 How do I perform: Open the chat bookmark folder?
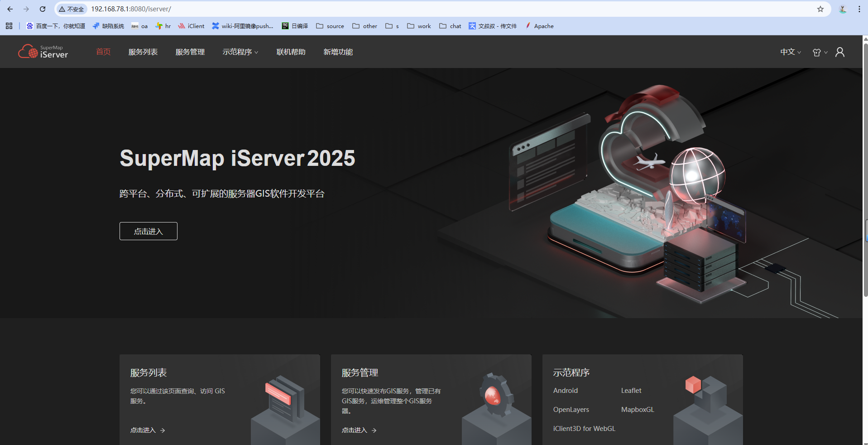point(451,26)
